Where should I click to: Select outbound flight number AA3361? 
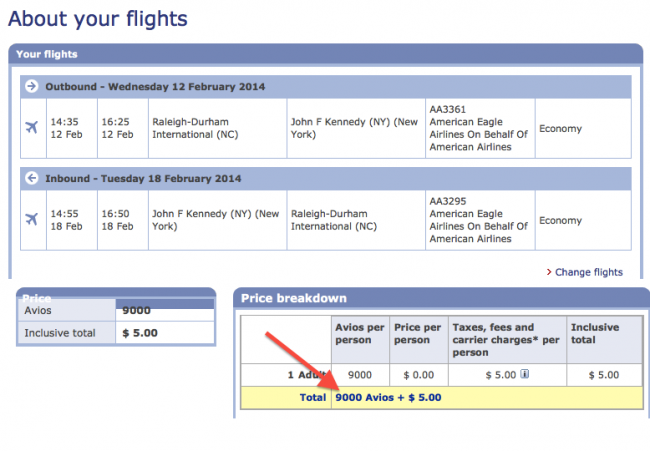click(448, 109)
